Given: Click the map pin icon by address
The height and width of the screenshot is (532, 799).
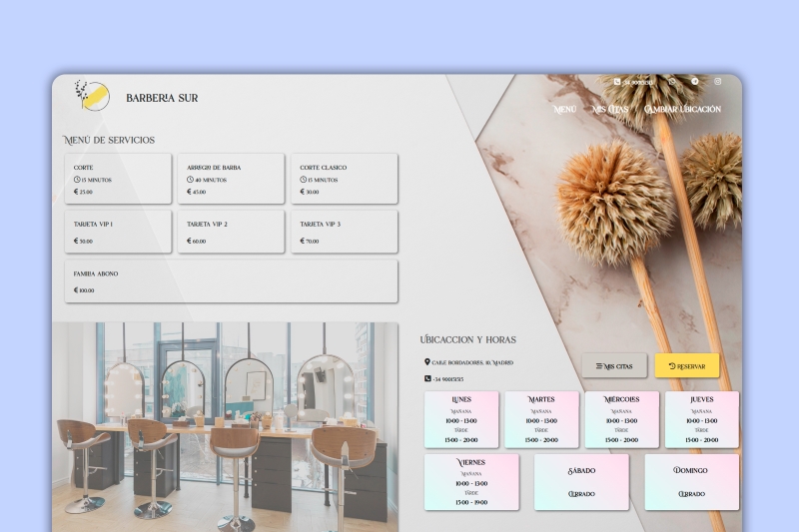Looking at the screenshot, I should (x=427, y=362).
